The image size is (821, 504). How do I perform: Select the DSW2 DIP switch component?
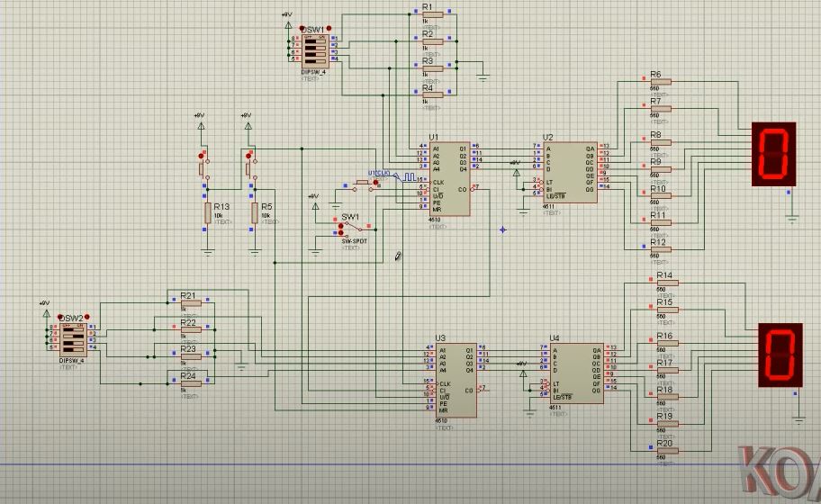(x=73, y=339)
